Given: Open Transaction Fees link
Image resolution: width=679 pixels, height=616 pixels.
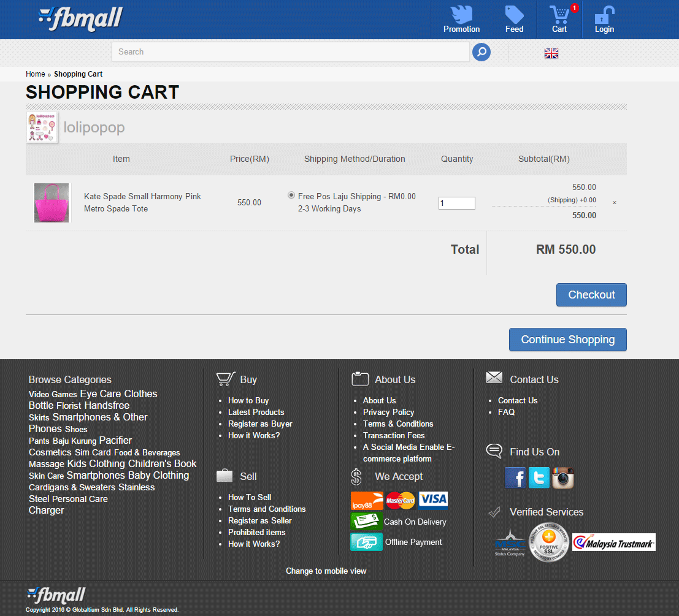Looking at the screenshot, I should [x=394, y=436].
